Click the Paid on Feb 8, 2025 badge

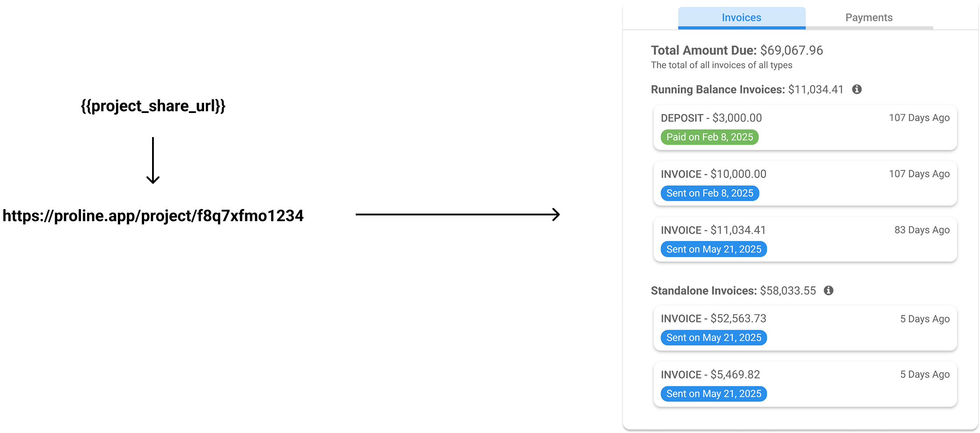click(x=710, y=137)
